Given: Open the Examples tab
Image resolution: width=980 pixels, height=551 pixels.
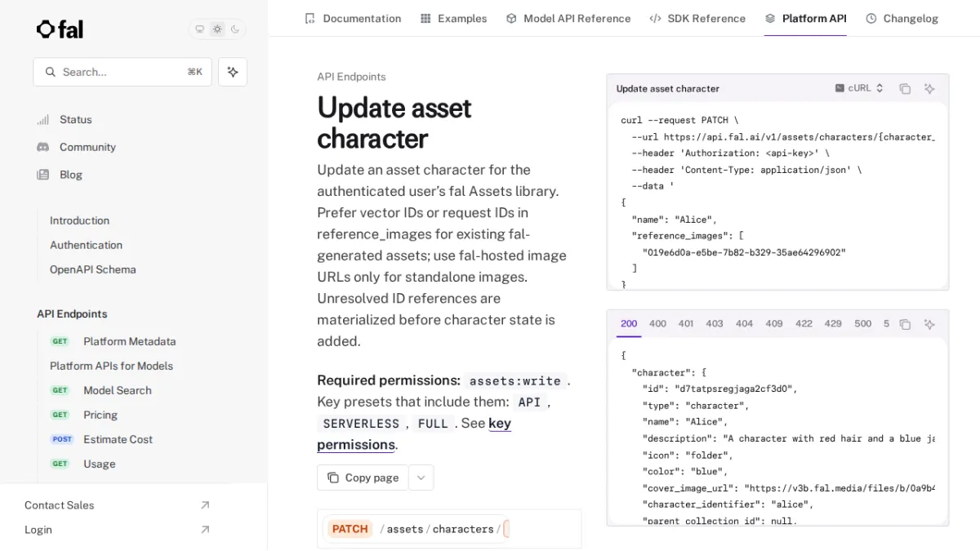Looking at the screenshot, I should pos(453,18).
